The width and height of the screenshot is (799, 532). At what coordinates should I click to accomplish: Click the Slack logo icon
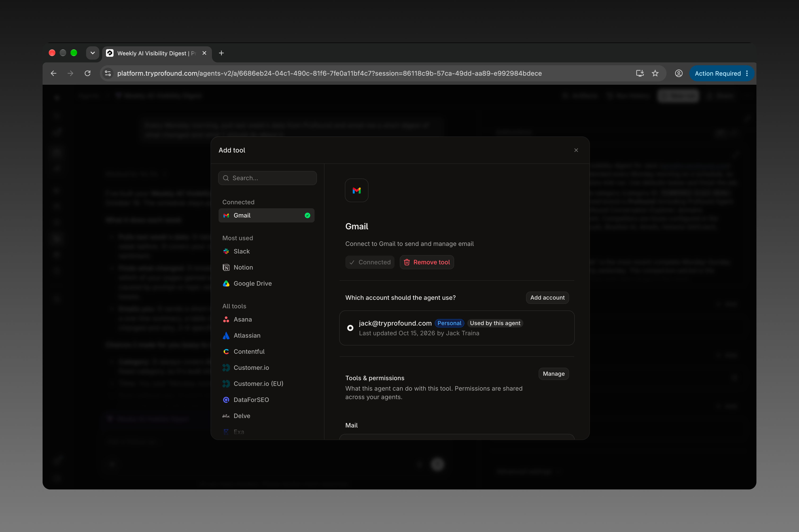click(x=226, y=251)
